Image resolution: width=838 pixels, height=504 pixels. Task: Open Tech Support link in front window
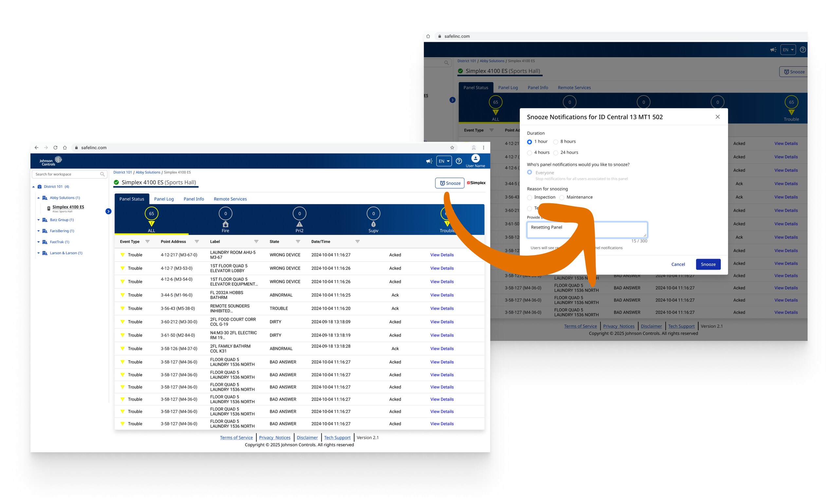[337, 438]
